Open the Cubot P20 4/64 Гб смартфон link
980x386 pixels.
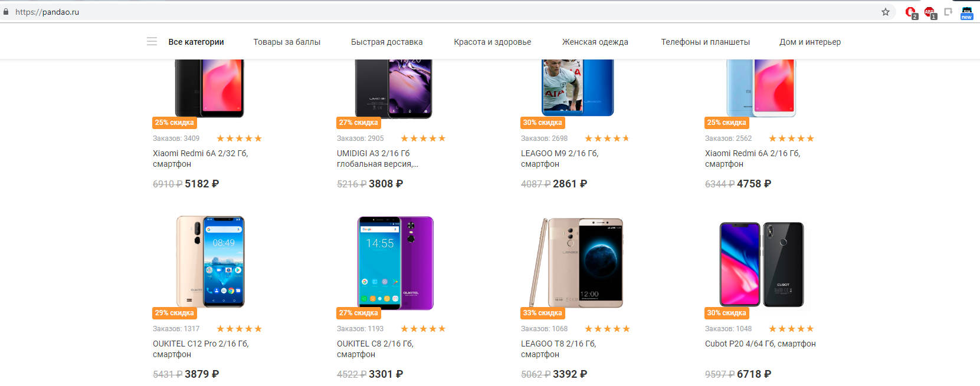(x=760, y=344)
